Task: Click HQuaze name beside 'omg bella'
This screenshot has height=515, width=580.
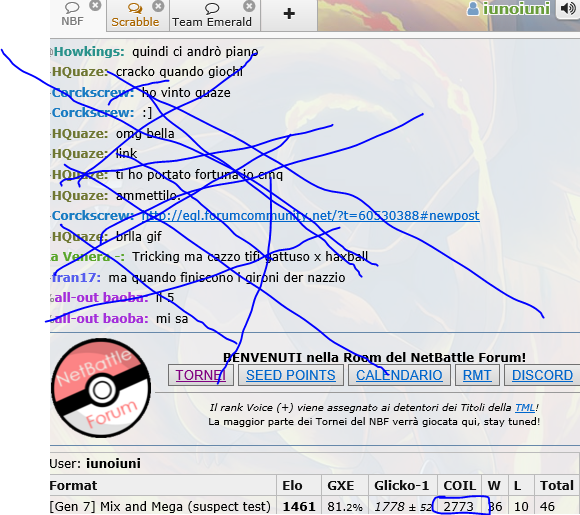Action: coord(80,133)
